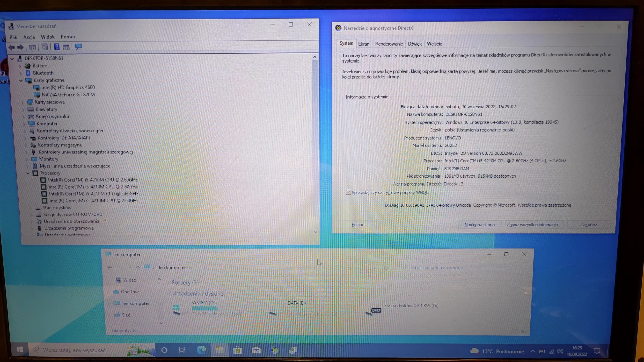Click the back arrow in Menedżer urządzeń toolbar
Viewport: 644px width, 362px height.
click(12, 47)
